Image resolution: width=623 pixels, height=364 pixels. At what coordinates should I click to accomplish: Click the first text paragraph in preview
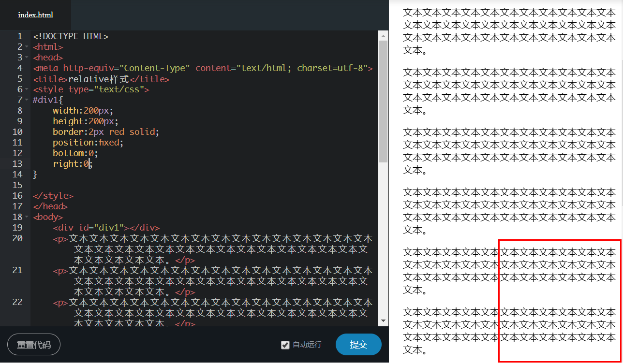(509, 31)
